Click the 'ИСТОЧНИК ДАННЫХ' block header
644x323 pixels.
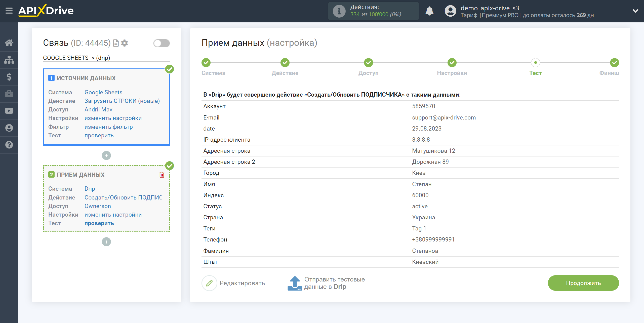[x=86, y=78]
